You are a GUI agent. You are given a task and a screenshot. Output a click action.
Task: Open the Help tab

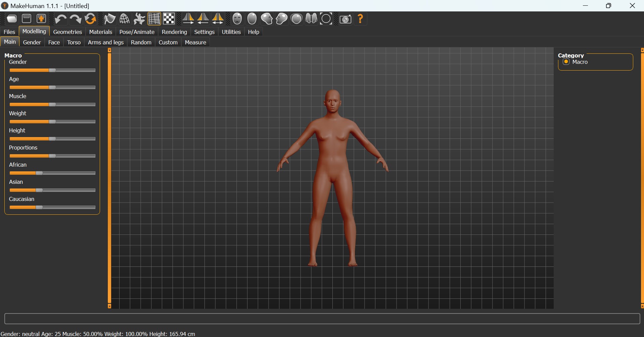(254, 32)
